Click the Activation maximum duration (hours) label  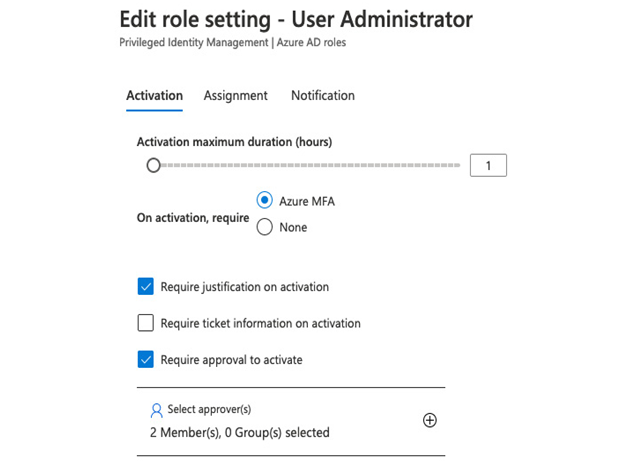(234, 142)
